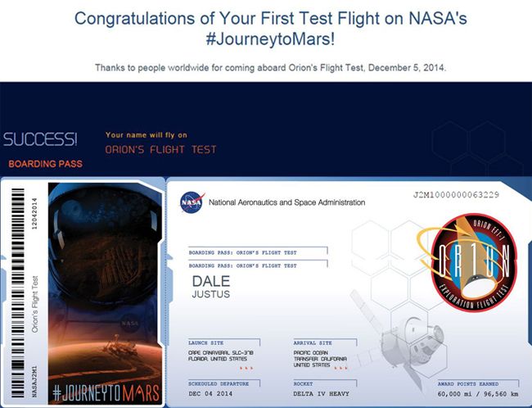Click the NASA meatball logo
Image resolution: width=532 pixels, height=408 pixels.
(x=192, y=202)
